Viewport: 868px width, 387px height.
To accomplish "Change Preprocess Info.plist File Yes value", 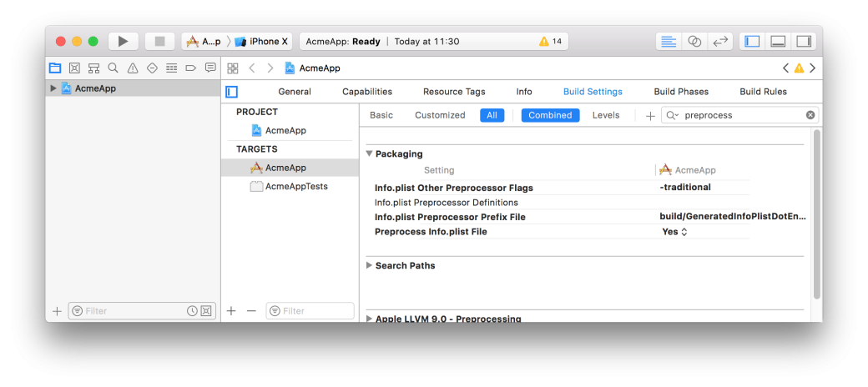I will (675, 232).
